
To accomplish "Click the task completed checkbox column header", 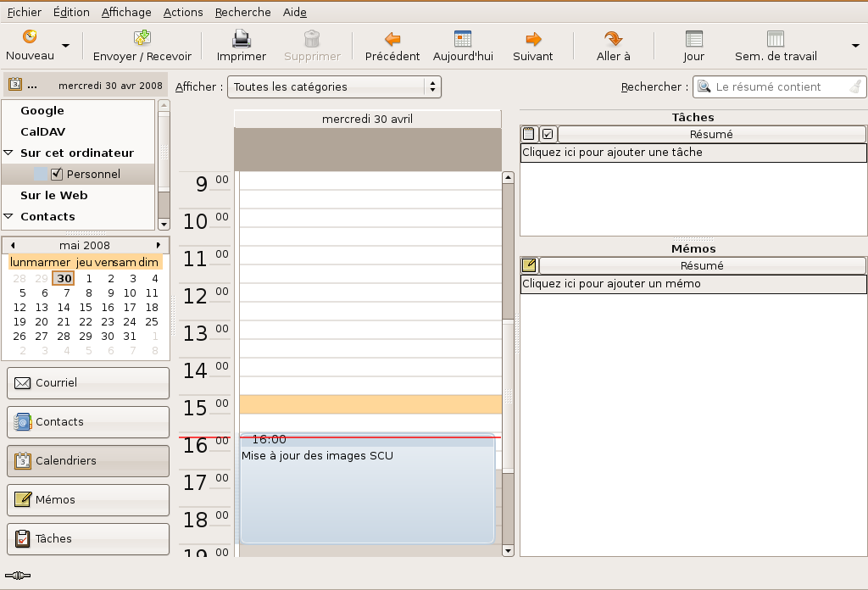I will pyautogui.click(x=548, y=134).
